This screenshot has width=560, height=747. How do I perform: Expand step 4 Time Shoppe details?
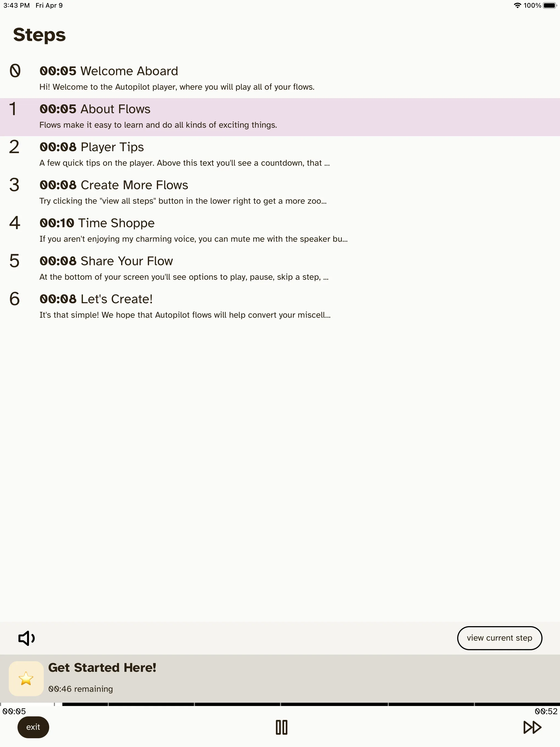(280, 229)
